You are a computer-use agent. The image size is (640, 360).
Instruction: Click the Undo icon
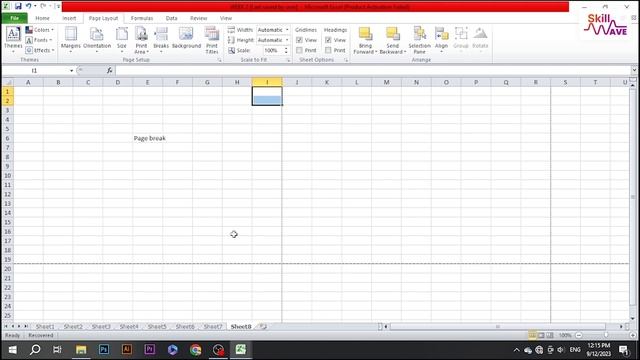(29, 6)
